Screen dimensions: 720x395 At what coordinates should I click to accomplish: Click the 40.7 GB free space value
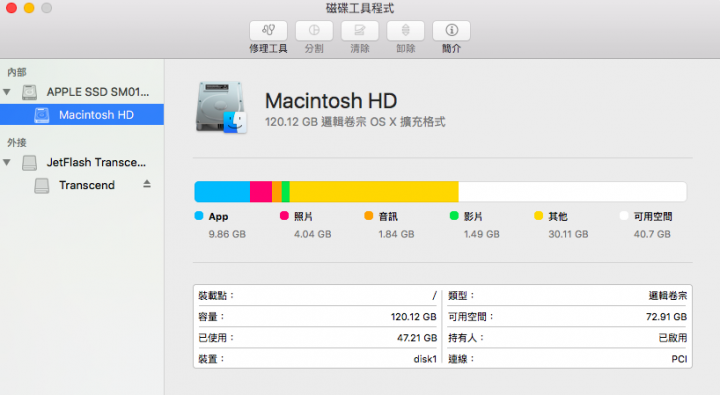[x=652, y=234]
